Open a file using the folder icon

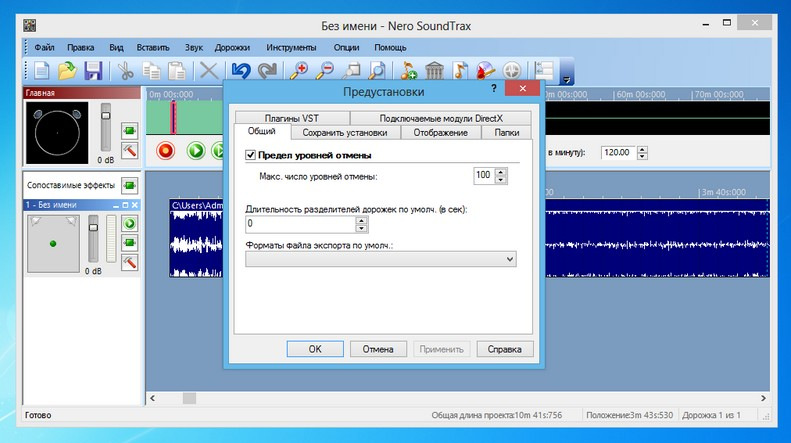67,71
